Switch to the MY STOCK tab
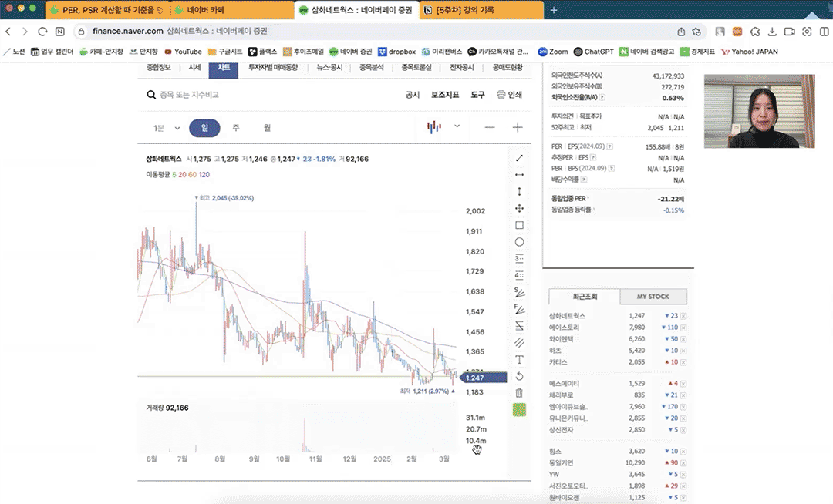833x504 pixels. coord(653,297)
